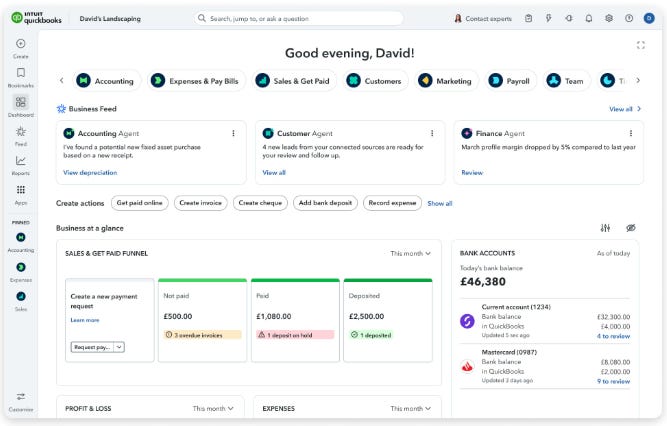Select the Payroll category chip
Screen dimensions: 667x426
coord(510,81)
